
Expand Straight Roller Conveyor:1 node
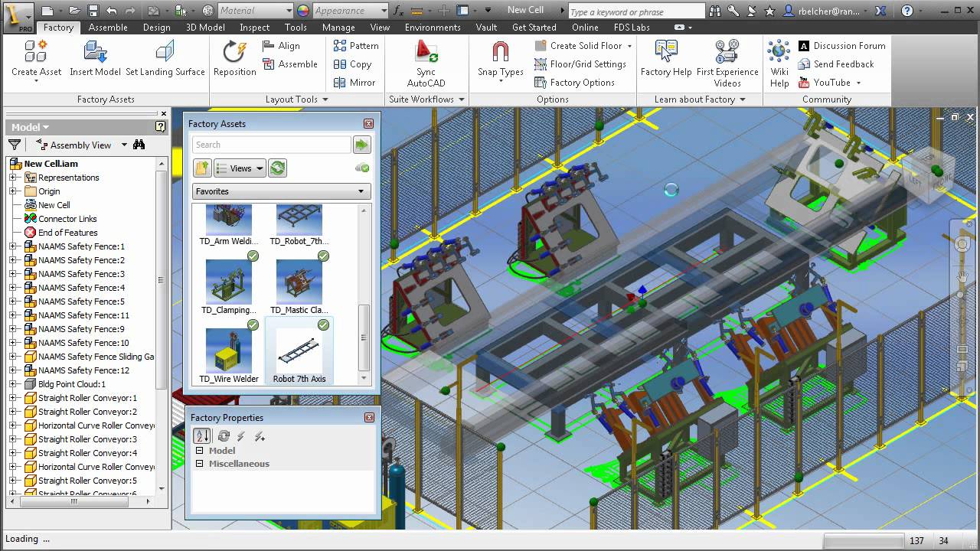point(12,398)
